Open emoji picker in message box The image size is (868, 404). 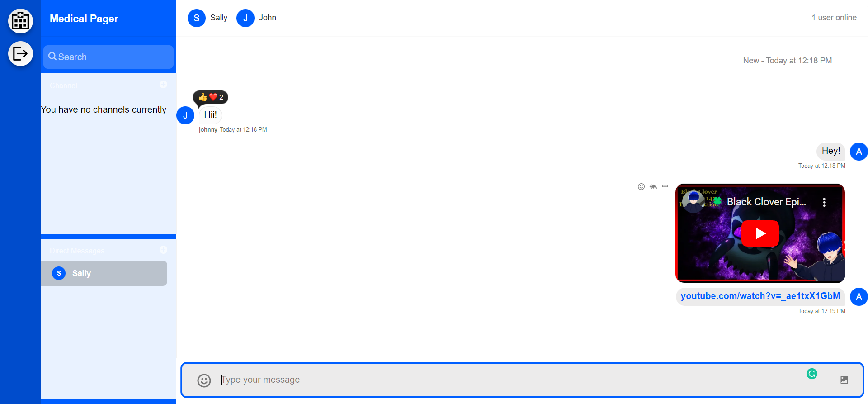tap(204, 380)
